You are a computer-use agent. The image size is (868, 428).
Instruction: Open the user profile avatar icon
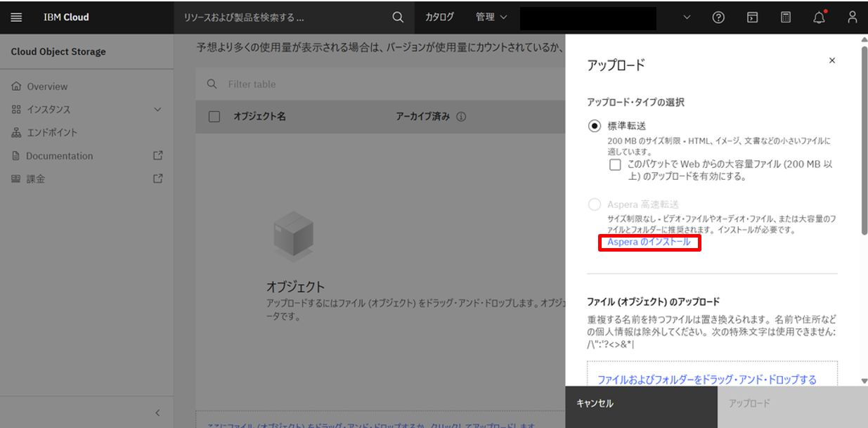[851, 17]
